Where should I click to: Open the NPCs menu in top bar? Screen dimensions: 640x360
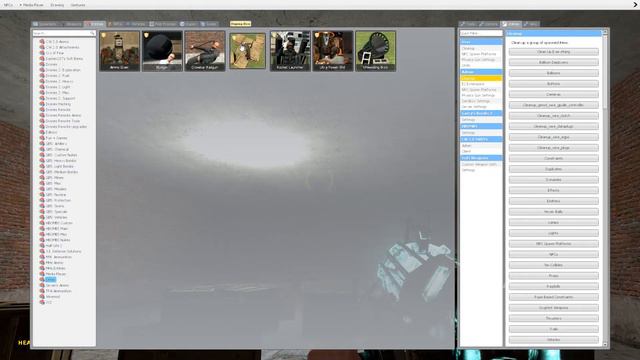pos(8,5)
